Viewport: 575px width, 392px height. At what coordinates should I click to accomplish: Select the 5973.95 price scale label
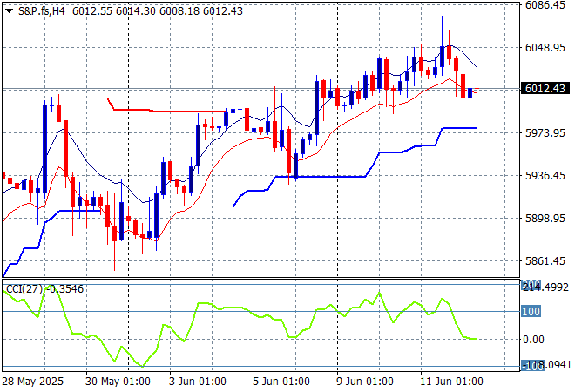click(545, 132)
